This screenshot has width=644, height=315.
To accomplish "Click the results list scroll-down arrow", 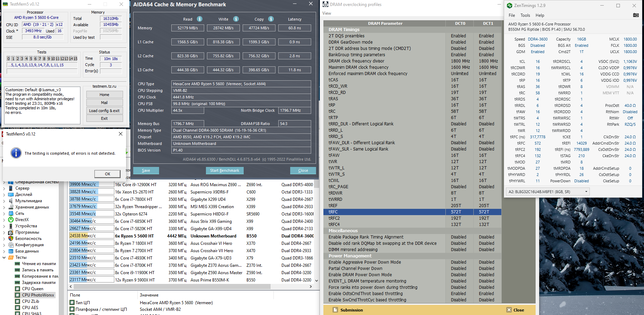I will point(316,280).
